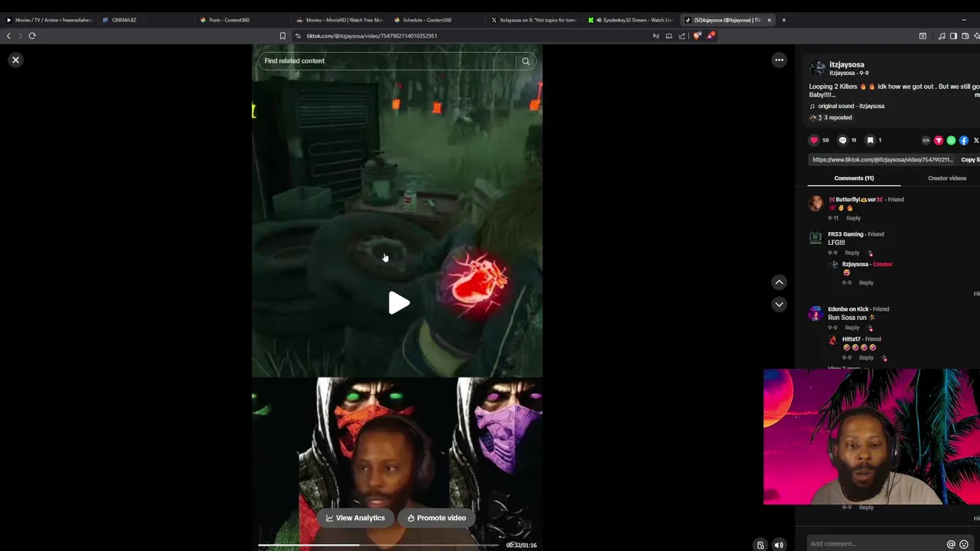Image resolution: width=980 pixels, height=551 pixels.
Task: Toggle video volume with the speaker icon
Action: pos(779,545)
